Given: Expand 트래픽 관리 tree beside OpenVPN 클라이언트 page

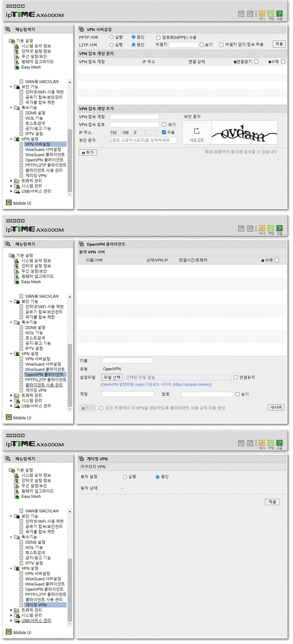Looking at the screenshot, I should coord(11,395).
